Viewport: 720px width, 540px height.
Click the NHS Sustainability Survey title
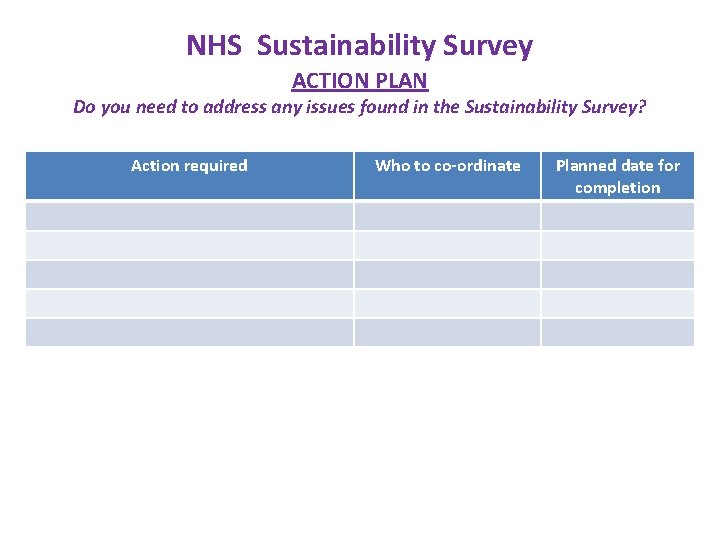click(359, 46)
